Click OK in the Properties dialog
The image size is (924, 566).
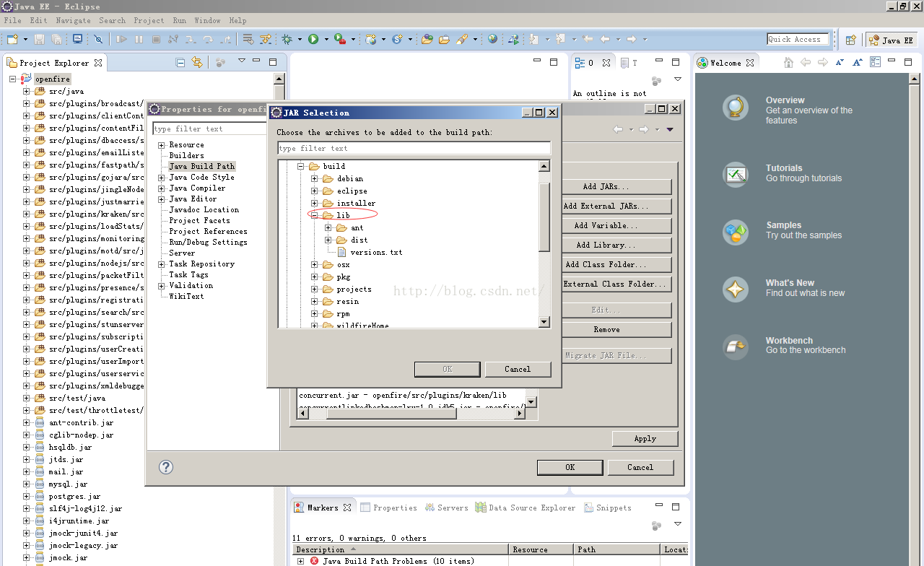570,467
